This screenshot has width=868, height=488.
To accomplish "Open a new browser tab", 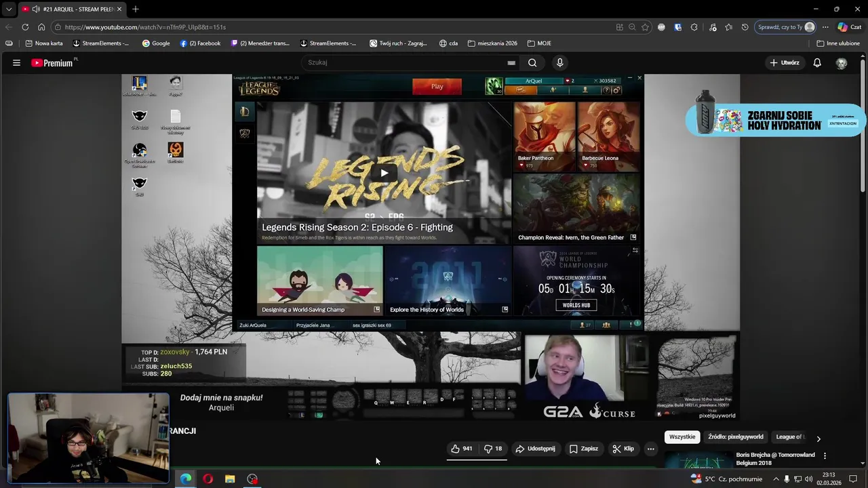I will pyautogui.click(x=135, y=9).
